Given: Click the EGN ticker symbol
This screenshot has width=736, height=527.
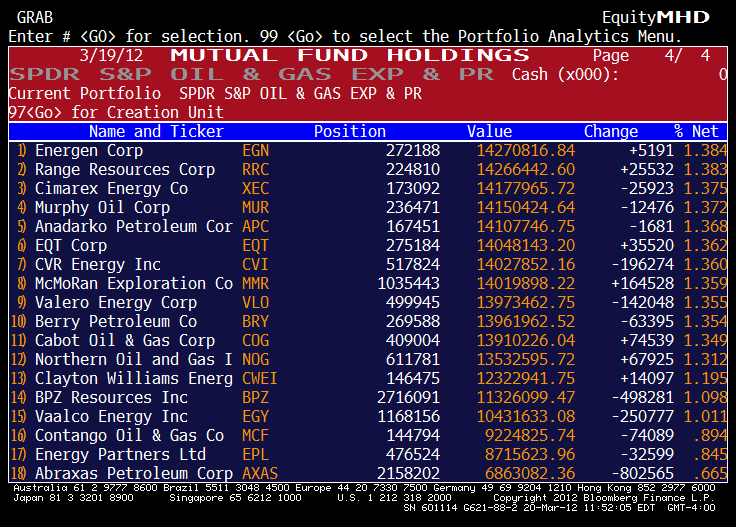Looking at the screenshot, I should pyautogui.click(x=256, y=151).
